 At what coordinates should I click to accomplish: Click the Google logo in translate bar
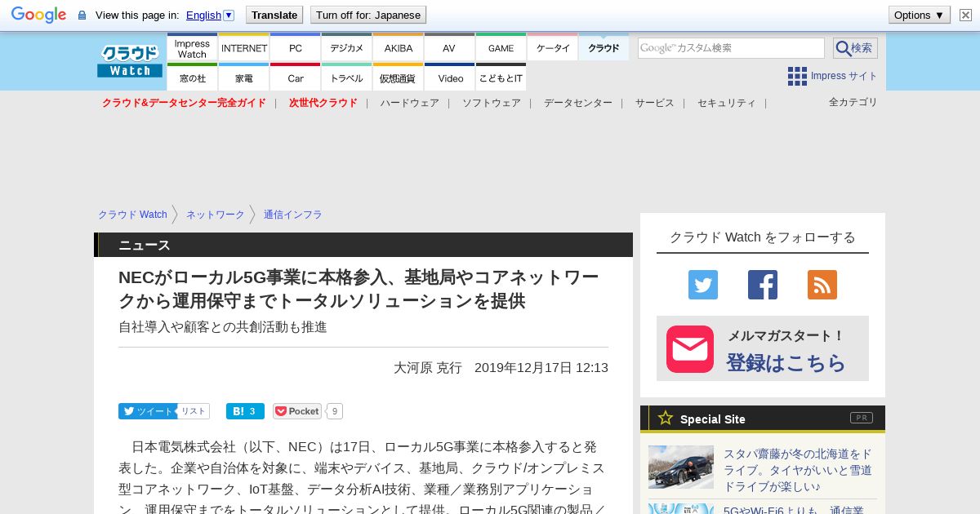click(38, 15)
